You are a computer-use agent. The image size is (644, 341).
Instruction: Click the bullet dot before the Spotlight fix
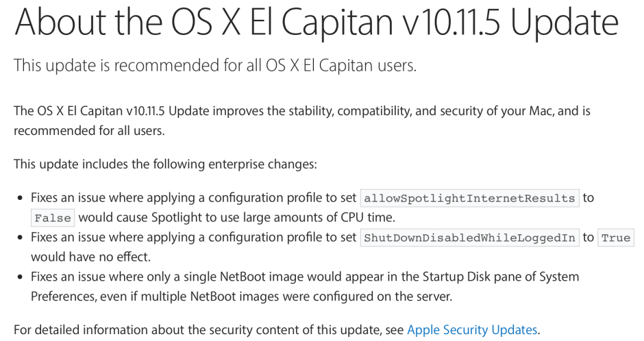pos(20,199)
